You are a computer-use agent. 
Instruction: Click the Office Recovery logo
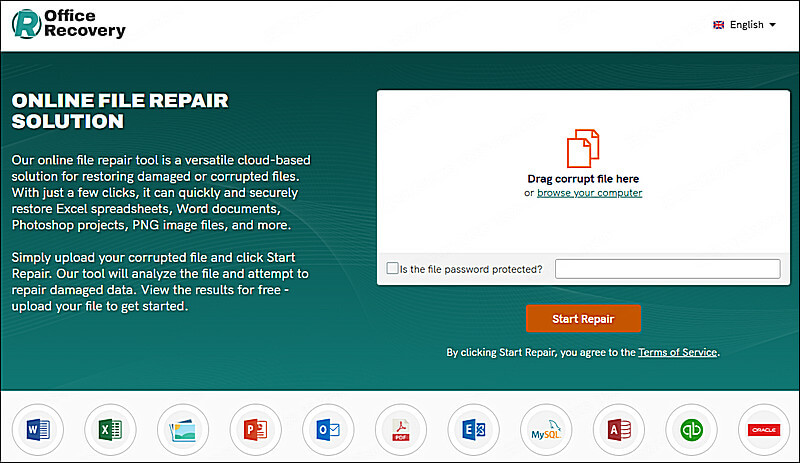click(x=69, y=23)
